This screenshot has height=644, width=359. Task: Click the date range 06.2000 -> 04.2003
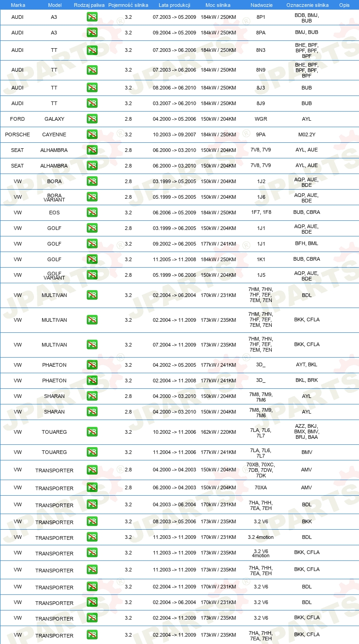pyautogui.click(x=174, y=488)
